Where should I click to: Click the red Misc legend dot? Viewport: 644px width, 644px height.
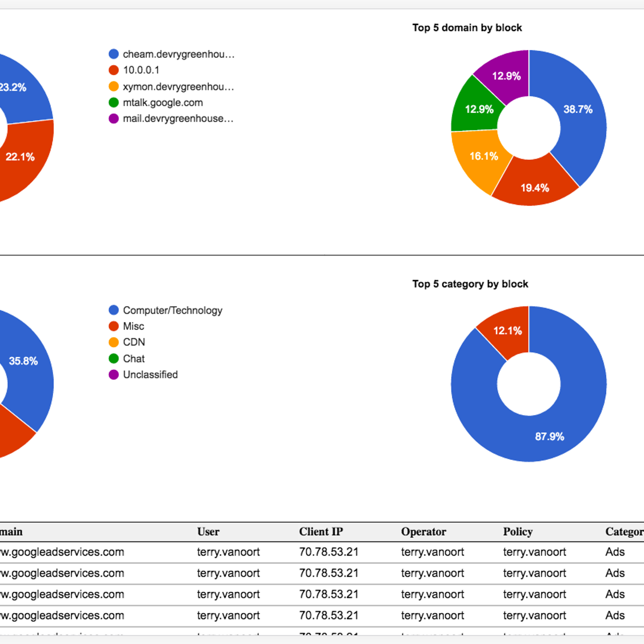114,326
